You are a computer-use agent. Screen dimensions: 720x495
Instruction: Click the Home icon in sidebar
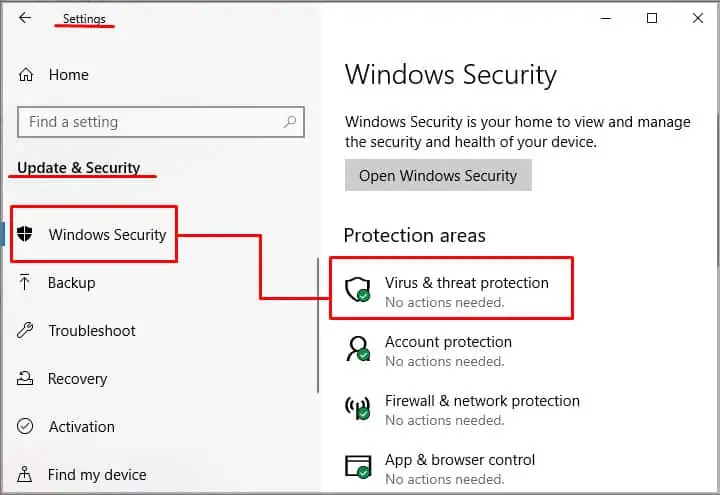(26, 75)
